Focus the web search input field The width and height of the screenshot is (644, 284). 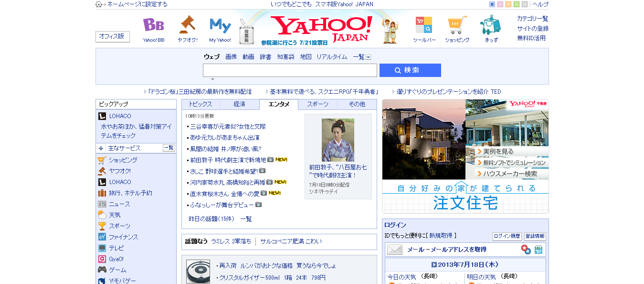tap(290, 70)
